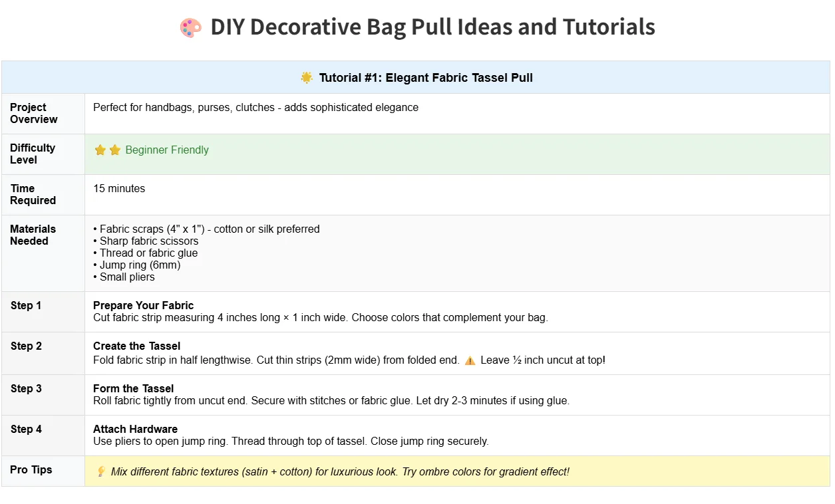This screenshot has height=504, width=835.
Task: Select the first star in Difficulty Level
Action: [100, 150]
